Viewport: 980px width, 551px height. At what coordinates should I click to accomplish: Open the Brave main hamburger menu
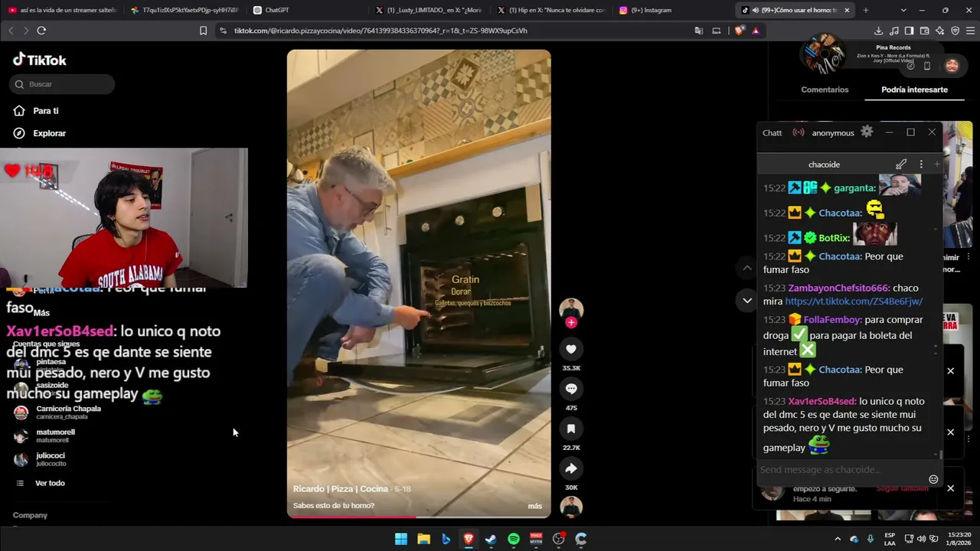971,31
